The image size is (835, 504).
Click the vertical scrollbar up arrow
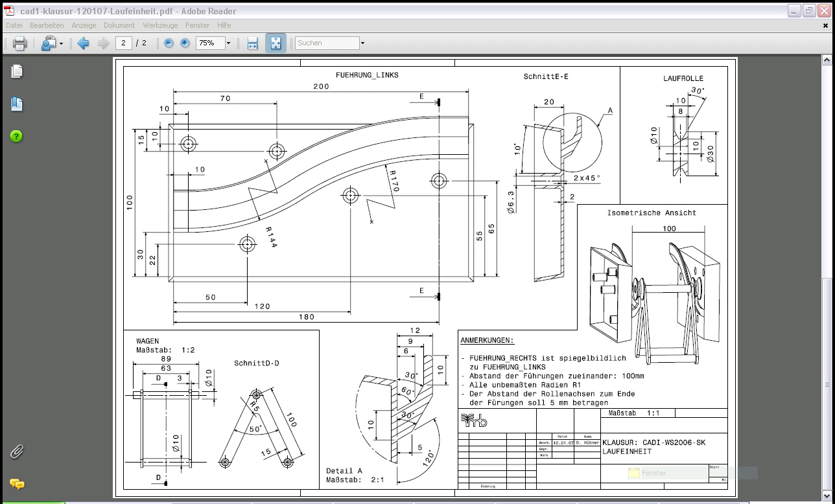click(x=827, y=60)
